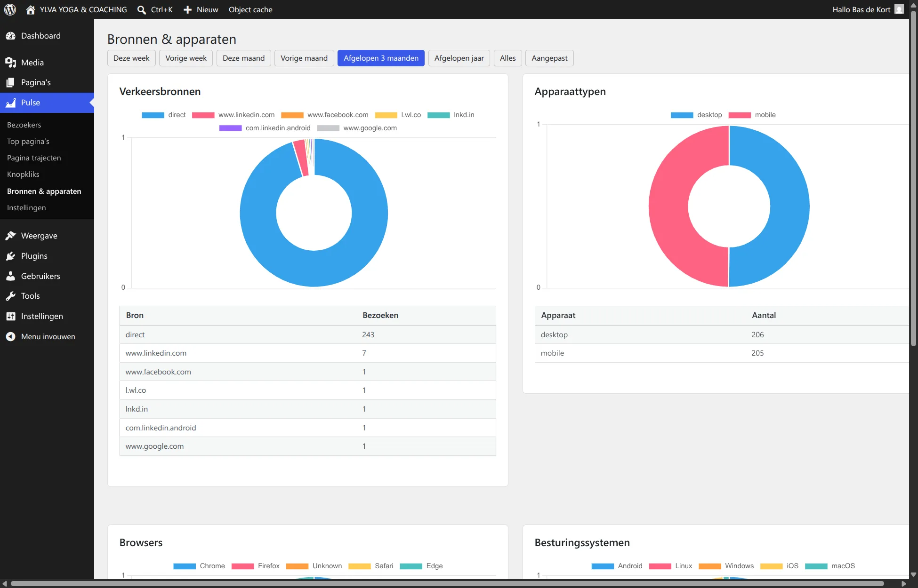The height and width of the screenshot is (588, 918).
Task: Open the YLVA YOGA & COACHING site link
Action: click(x=83, y=9)
